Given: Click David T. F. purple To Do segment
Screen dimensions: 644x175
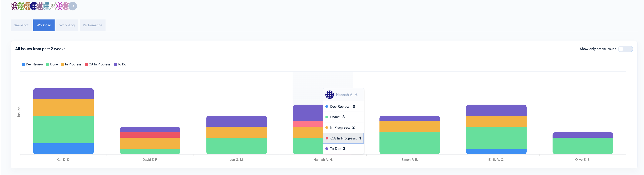Looking at the screenshot, I should point(150,129).
